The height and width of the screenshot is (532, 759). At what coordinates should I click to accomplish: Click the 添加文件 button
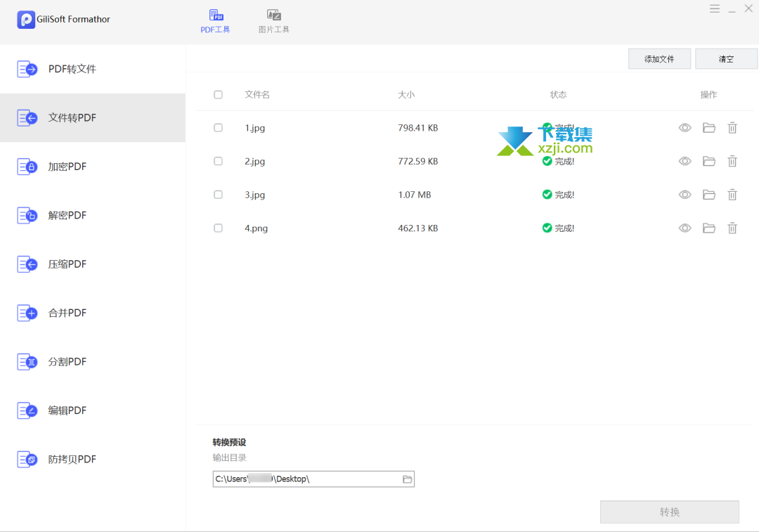(x=659, y=59)
